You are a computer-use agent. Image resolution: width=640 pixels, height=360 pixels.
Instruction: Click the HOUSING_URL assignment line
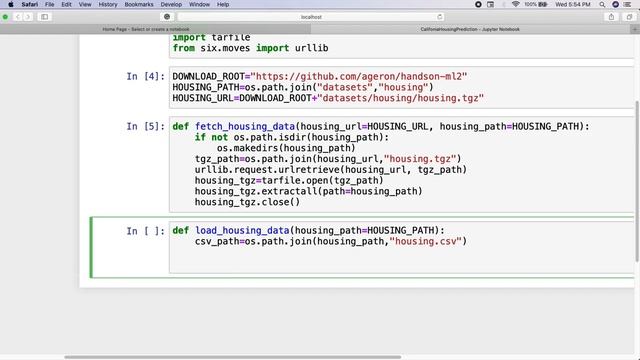pyautogui.click(x=328, y=98)
